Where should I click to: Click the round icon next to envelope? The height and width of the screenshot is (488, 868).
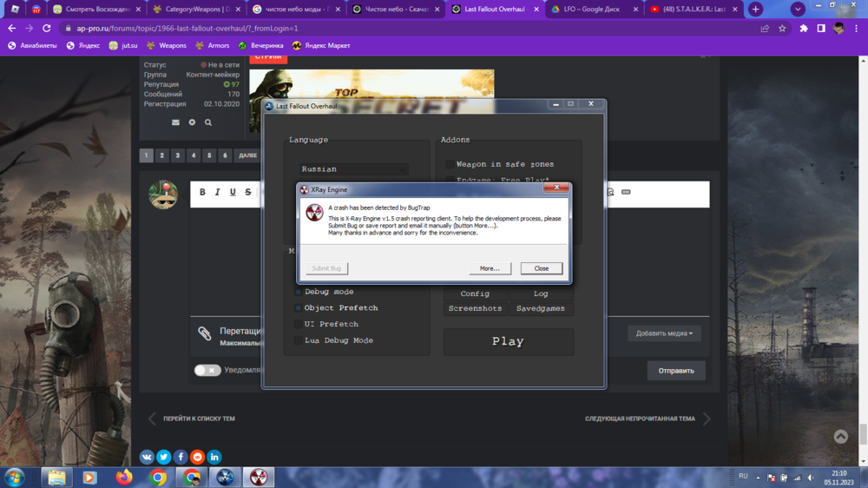click(192, 122)
